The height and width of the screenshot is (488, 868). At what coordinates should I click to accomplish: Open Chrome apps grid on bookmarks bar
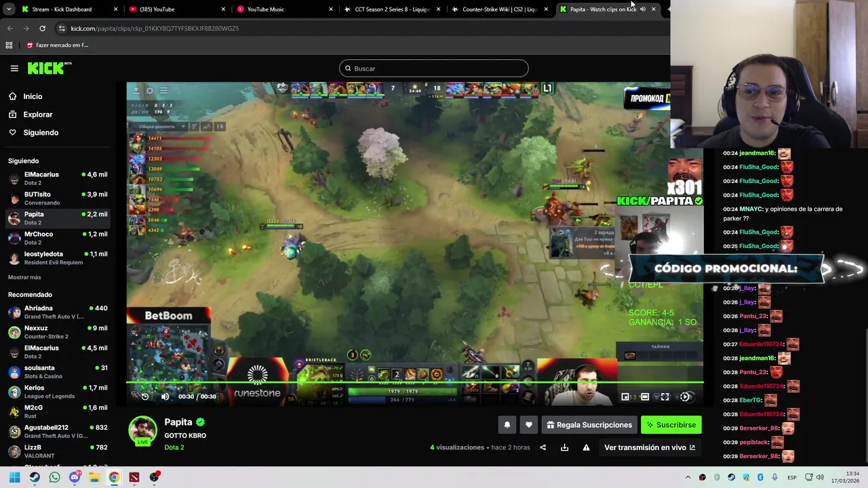pyautogui.click(x=9, y=45)
